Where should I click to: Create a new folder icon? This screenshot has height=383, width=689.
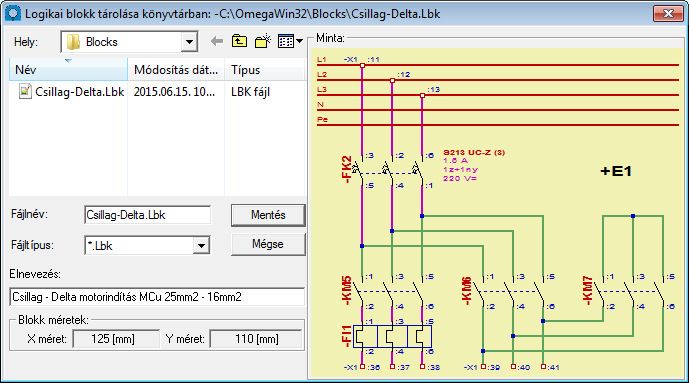pyautogui.click(x=263, y=41)
